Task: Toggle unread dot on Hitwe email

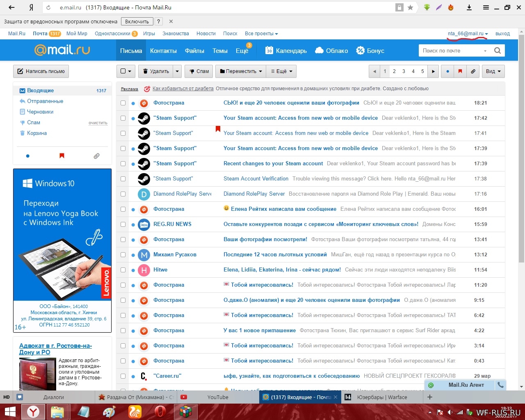Action: [133, 270]
